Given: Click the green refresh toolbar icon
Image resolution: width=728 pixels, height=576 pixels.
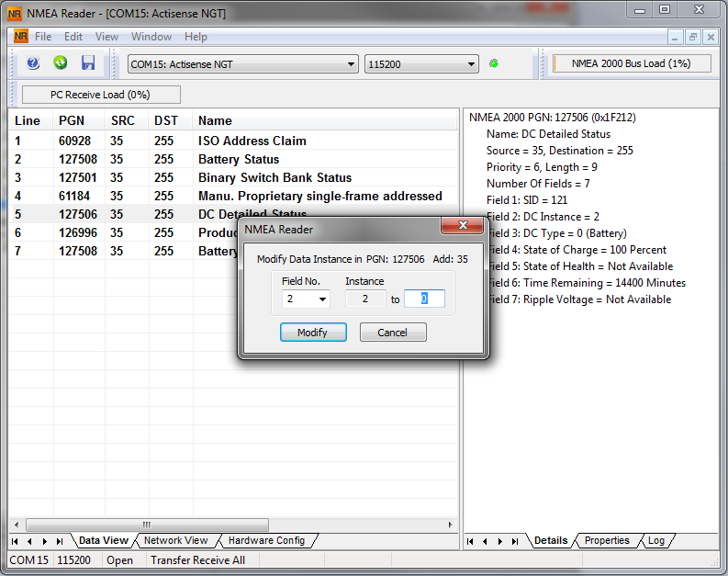Looking at the screenshot, I should coord(61,63).
